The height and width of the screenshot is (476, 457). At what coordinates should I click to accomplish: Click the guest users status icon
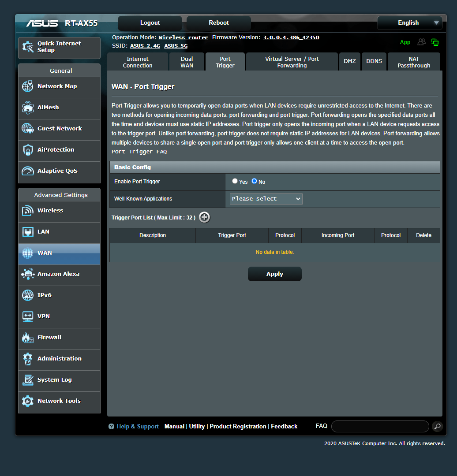pyautogui.click(x=421, y=42)
